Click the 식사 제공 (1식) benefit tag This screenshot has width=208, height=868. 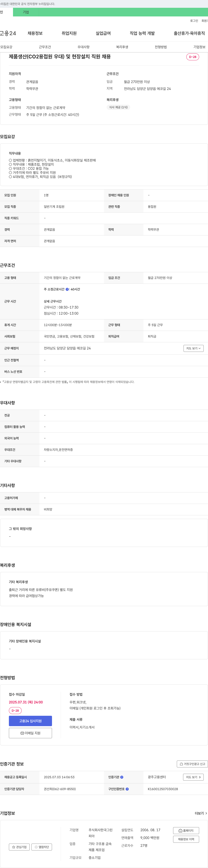pos(118,107)
